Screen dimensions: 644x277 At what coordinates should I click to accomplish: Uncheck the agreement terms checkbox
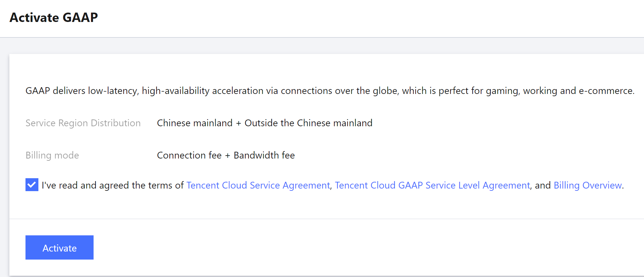32,185
